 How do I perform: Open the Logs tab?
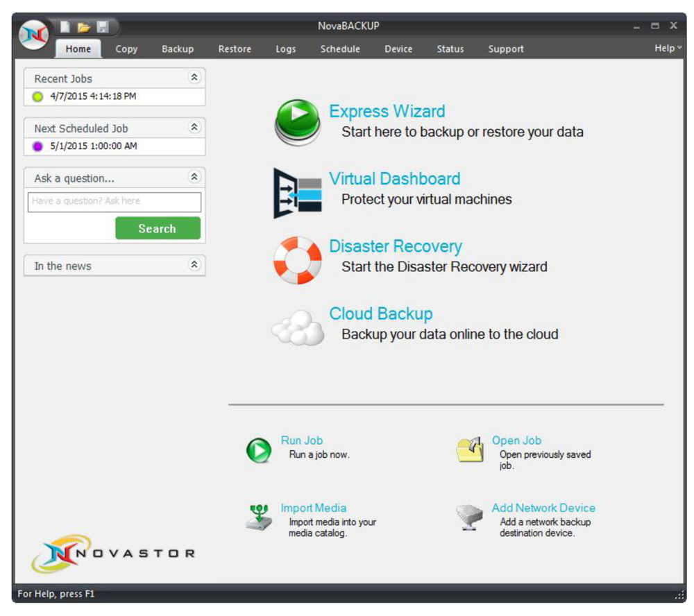point(285,49)
